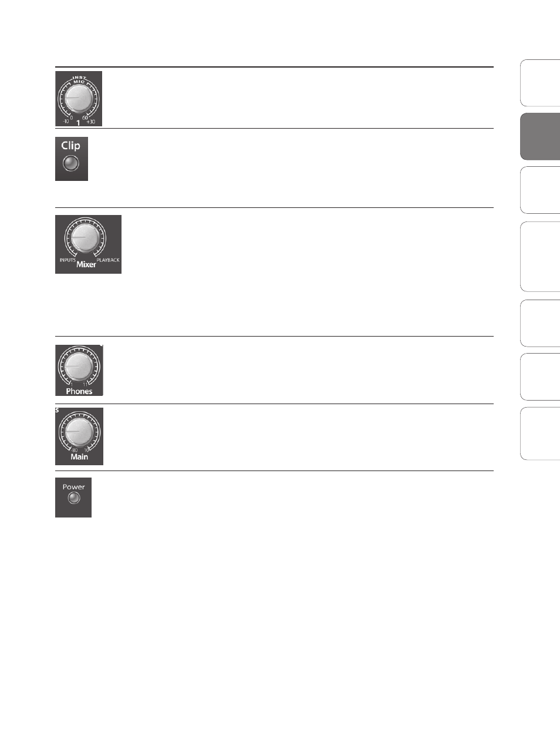Viewport: 560px width, 746px height.
Task: Click the +30 marking on gain knob
Action: pos(90,122)
